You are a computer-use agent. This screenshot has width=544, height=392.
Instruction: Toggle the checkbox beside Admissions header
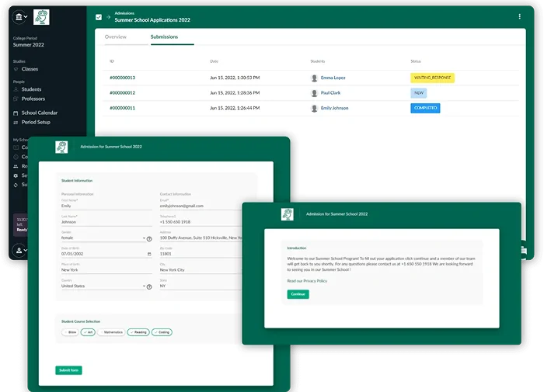pyautogui.click(x=98, y=16)
